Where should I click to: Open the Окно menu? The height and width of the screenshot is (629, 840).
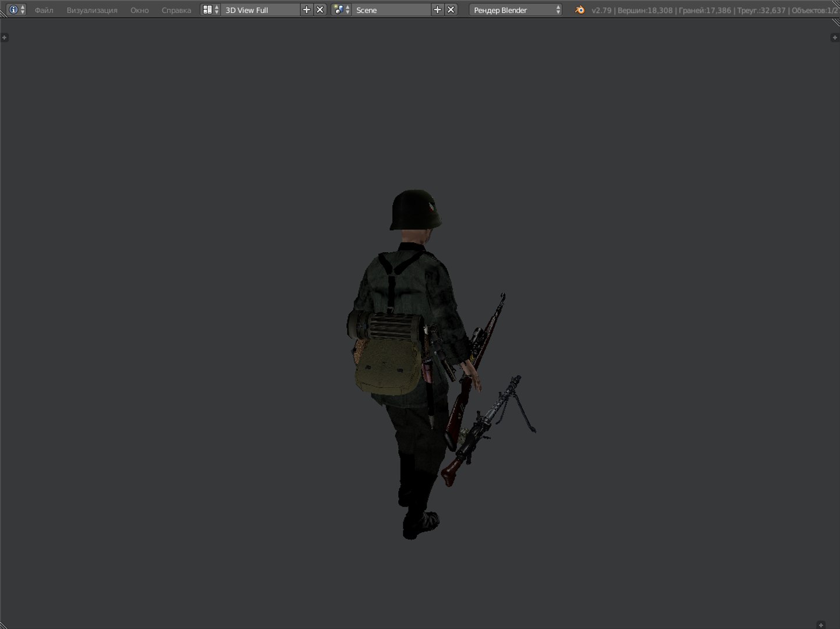140,10
